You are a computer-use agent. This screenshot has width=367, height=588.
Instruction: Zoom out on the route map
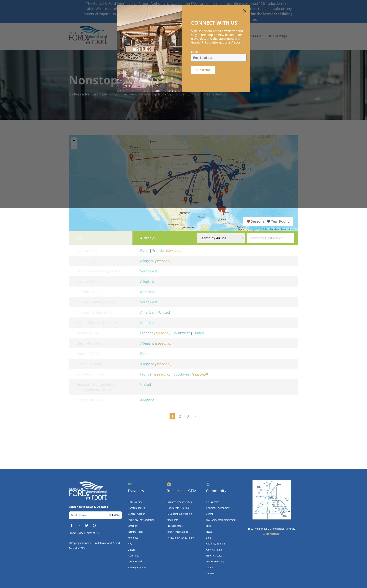coord(74,146)
